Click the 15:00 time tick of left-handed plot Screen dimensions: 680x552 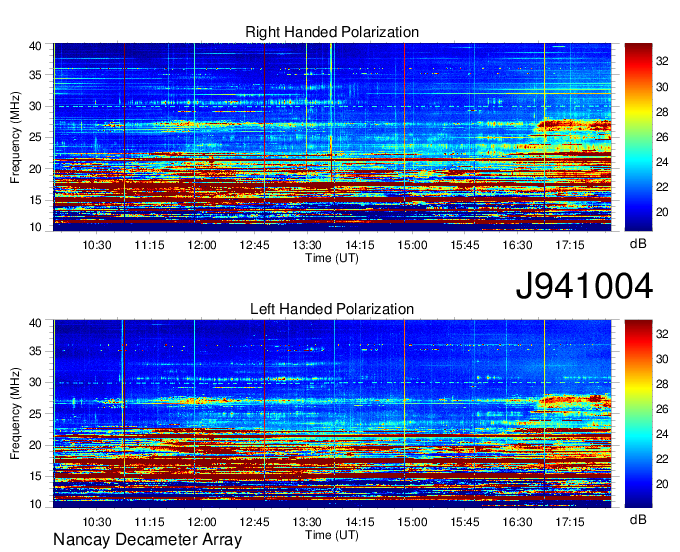tap(412, 522)
